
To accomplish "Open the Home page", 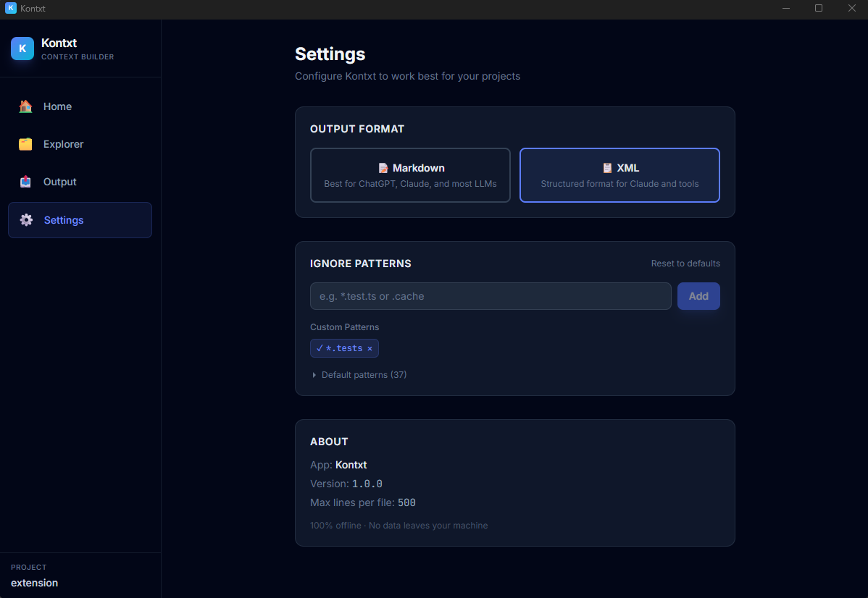I will coord(80,106).
